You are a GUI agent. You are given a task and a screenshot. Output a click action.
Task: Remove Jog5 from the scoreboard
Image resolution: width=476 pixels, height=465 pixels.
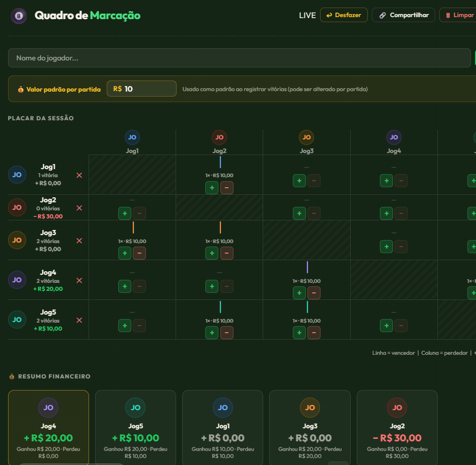coord(79,320)
